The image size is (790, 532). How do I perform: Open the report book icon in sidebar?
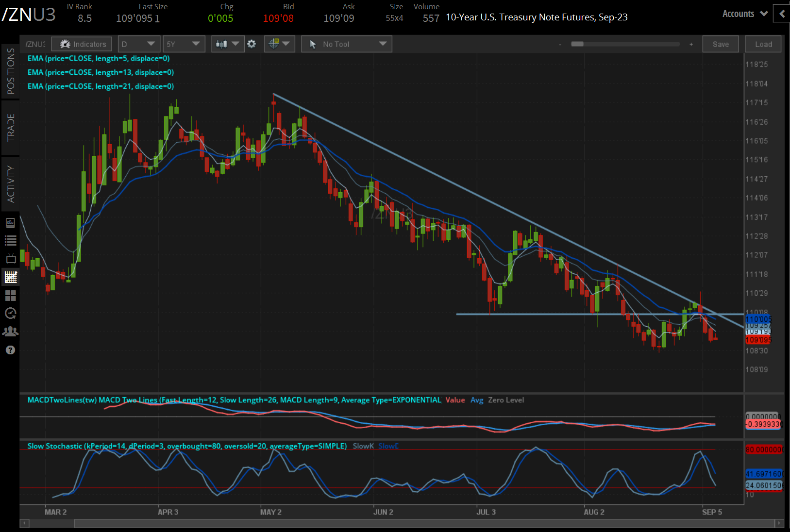pos(10,223)
